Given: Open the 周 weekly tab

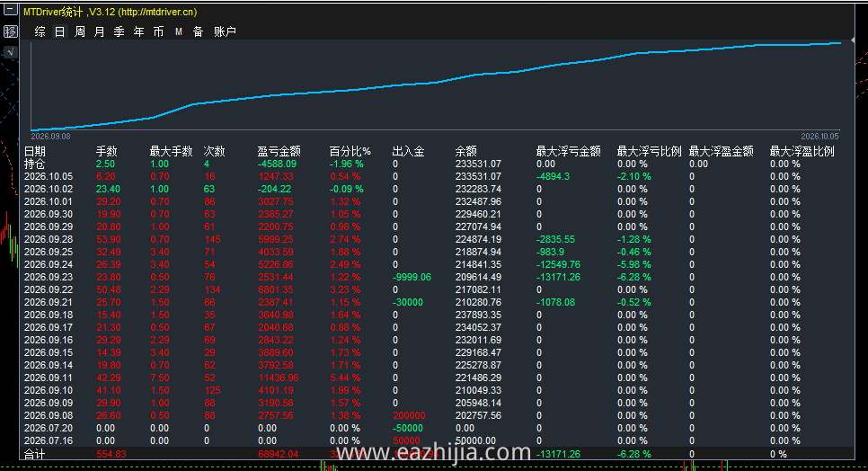Looking at the screenshot, I should click(80, 31).
